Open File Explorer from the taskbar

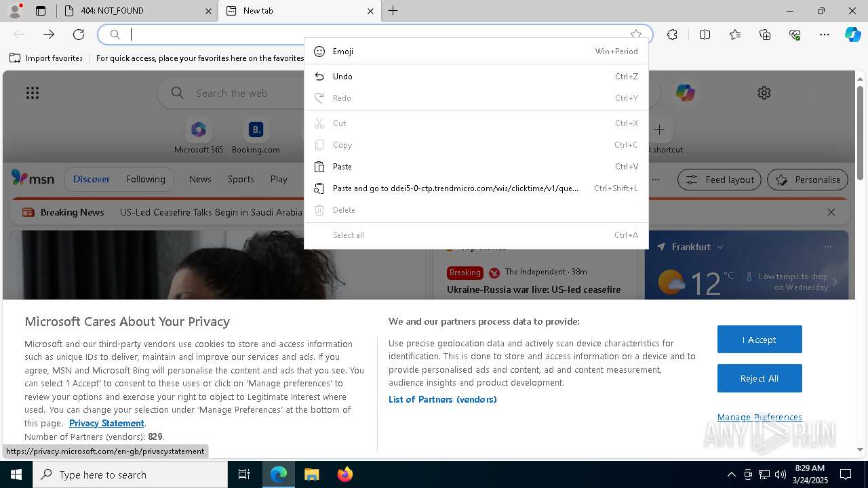[x=311, y=474]
